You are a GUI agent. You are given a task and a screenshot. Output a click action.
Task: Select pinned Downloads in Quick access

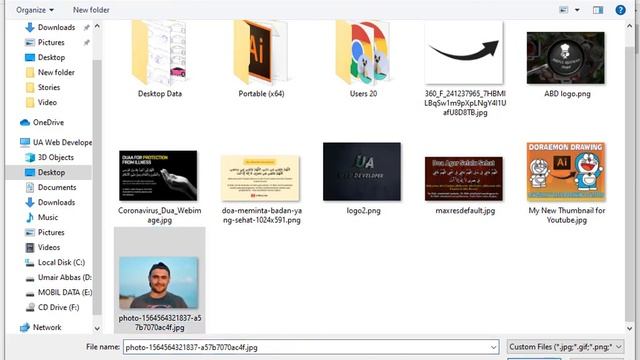56,27
